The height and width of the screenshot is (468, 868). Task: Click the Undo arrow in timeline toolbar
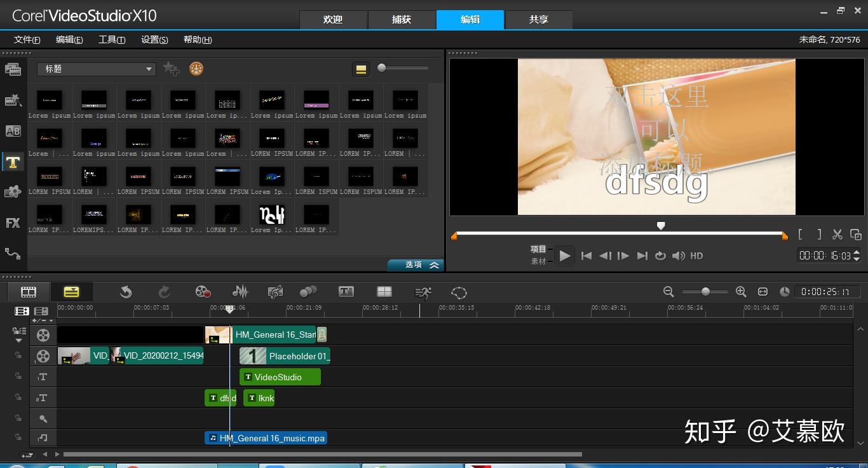coord(126,292)
